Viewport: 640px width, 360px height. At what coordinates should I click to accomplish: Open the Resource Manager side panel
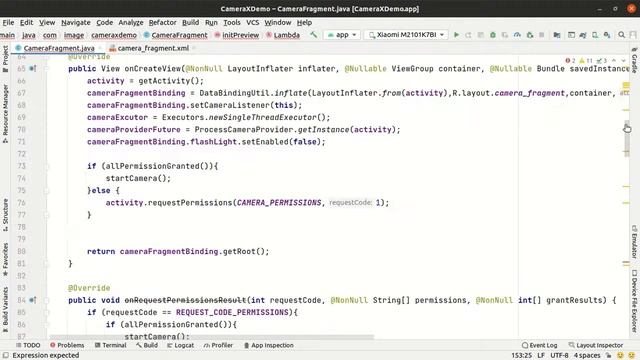pyautogui.click(x=5, y=114)
